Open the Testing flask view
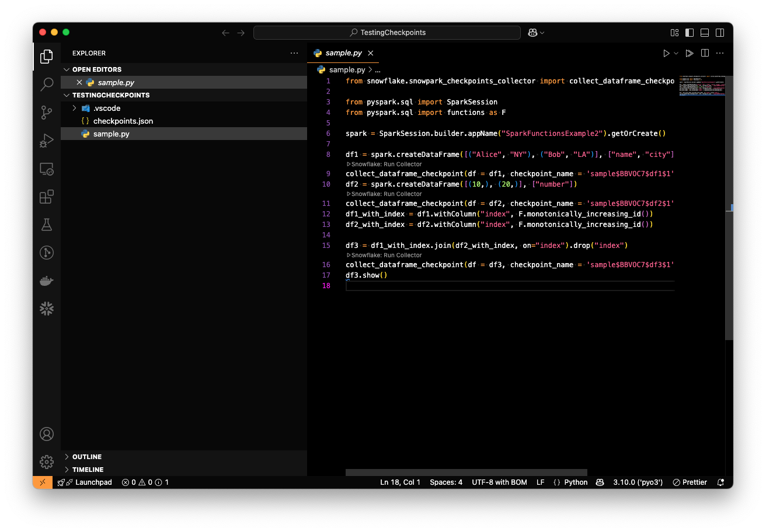Viewport: 766px width, 532px height. (47, 225)
